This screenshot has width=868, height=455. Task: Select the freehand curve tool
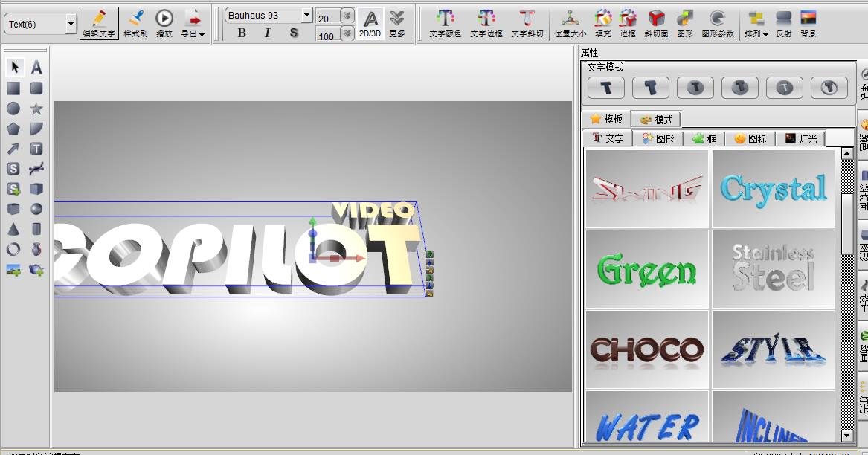[x=36, y=169]
